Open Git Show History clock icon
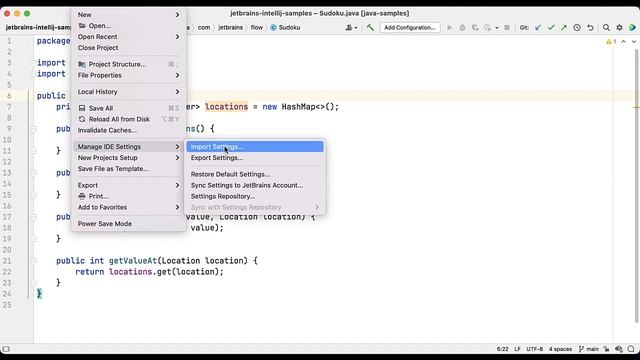The image size is (640, 360). tap(577, 27)
